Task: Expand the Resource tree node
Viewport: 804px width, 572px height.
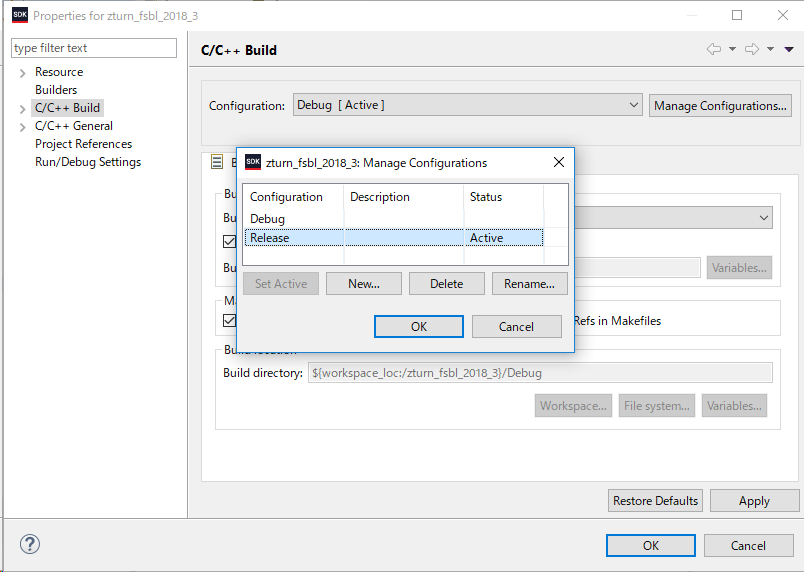Action: tap(23, 72)
